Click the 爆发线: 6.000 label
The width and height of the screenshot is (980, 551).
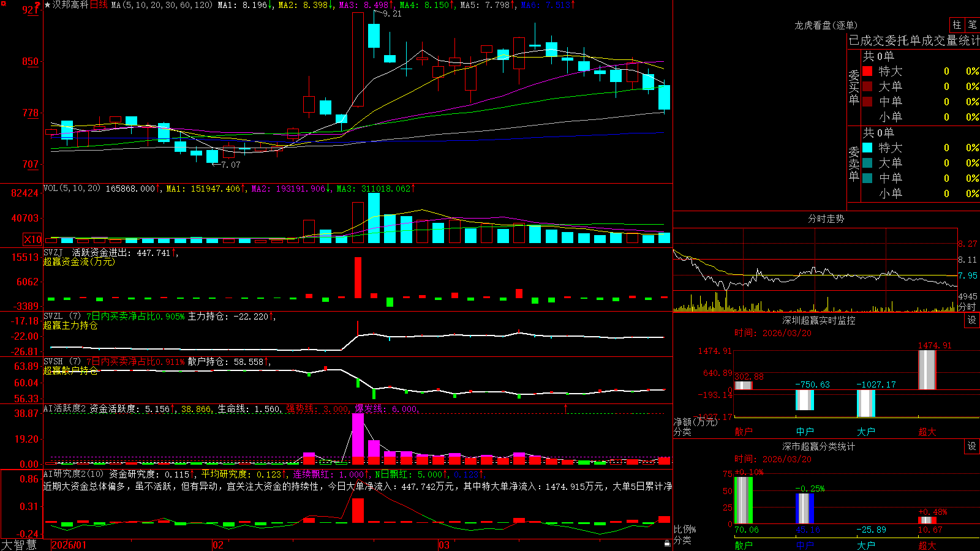pos(386,409)
